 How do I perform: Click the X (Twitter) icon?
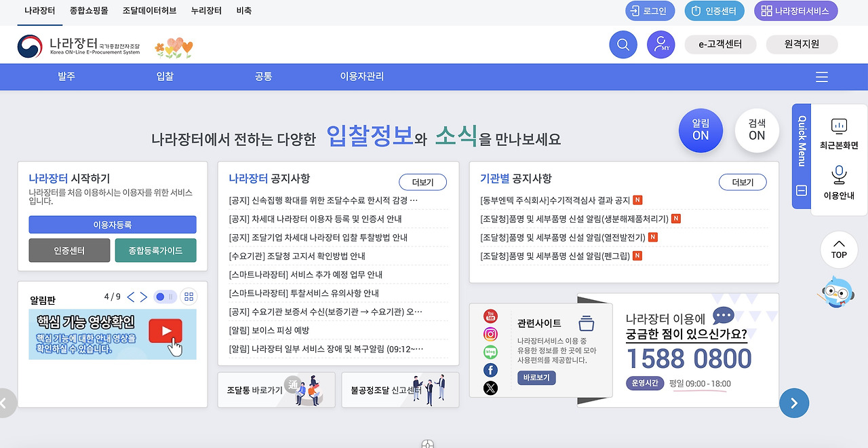[x=490, y=388]
